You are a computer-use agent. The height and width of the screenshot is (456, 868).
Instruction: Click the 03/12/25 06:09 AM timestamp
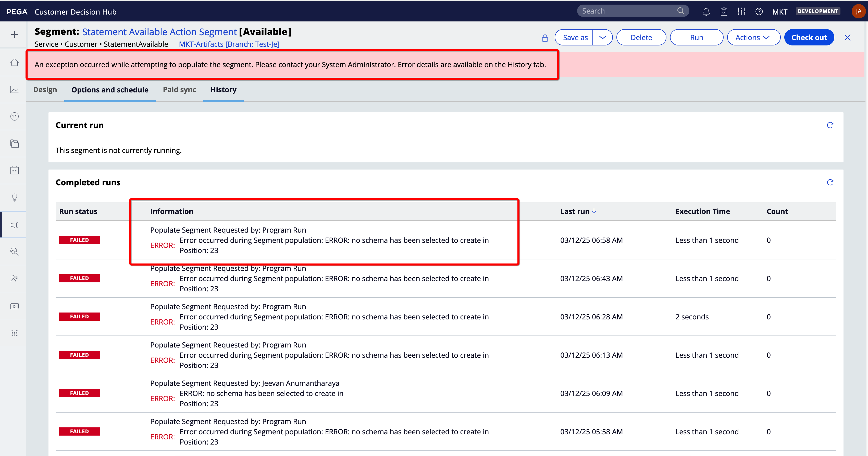point(591,393)
